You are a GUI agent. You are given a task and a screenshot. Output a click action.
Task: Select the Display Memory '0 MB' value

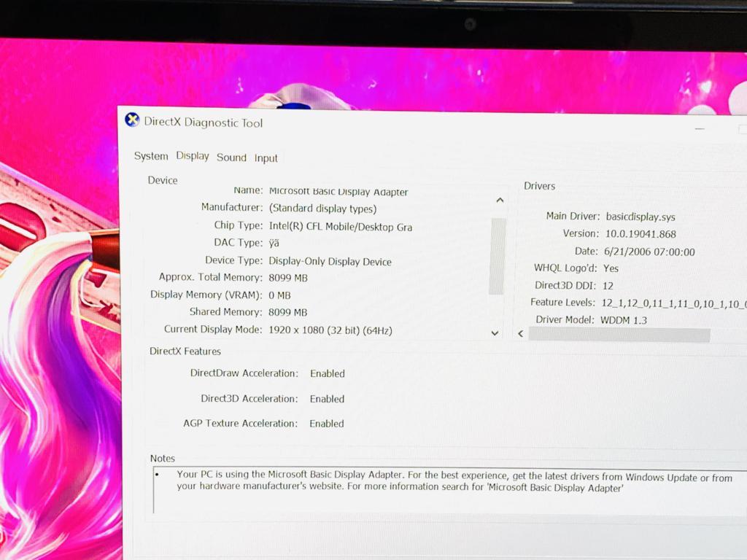tap(279, 295)
